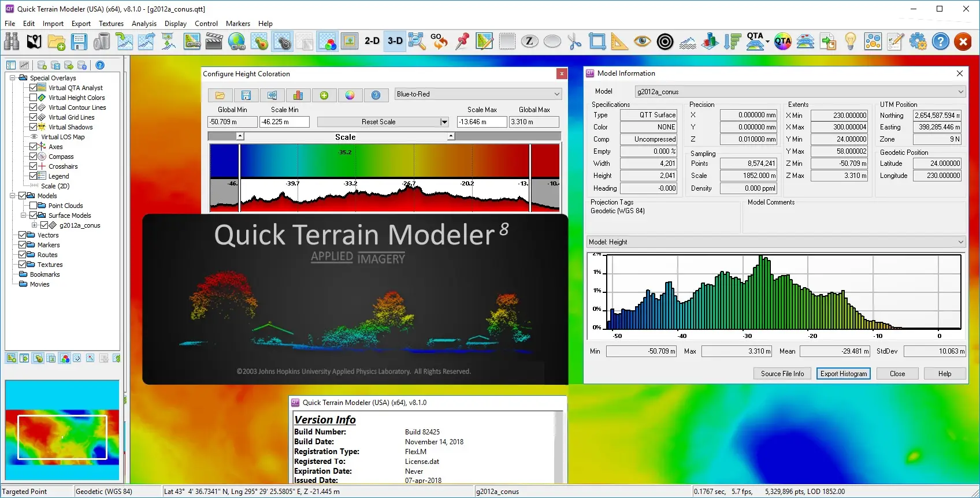
Task: Click the orange triangle ruler measure icon
Action: click(x=620, y=42)
